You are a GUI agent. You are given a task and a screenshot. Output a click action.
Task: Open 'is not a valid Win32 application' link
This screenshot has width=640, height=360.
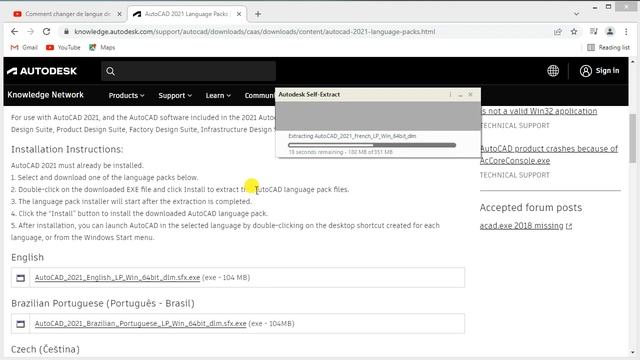(x=538, y=111)
